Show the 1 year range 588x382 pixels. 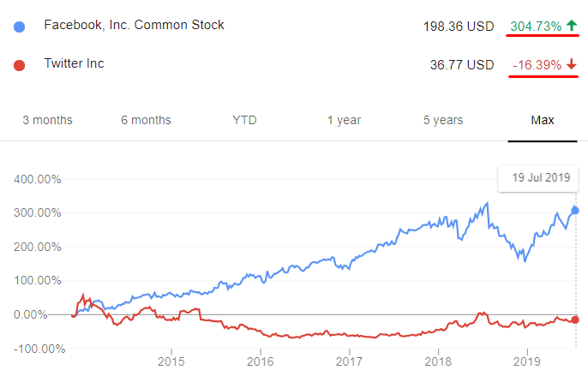(344, 120)
